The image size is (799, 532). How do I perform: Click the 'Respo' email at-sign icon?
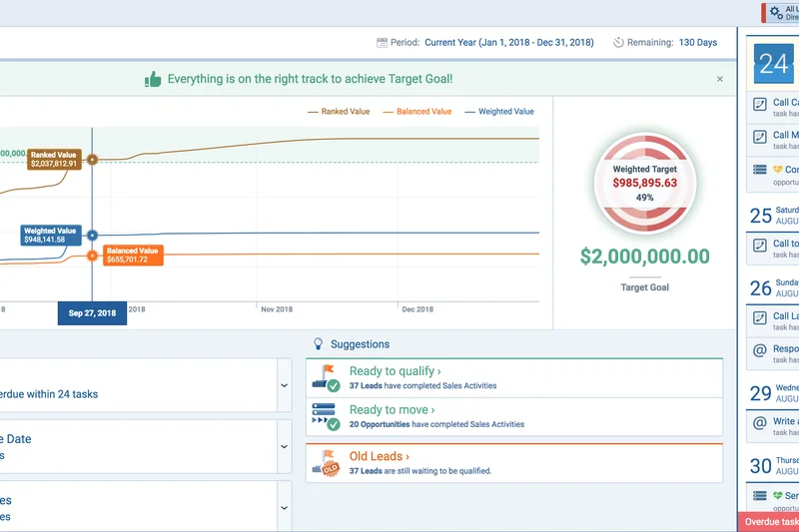point(760,350)
